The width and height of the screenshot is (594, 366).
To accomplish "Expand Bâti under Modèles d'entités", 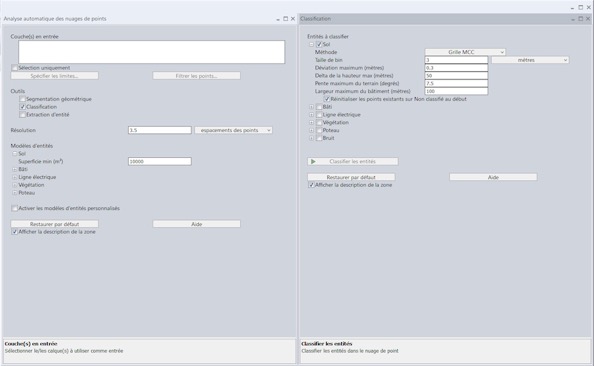I will [14, 169].
